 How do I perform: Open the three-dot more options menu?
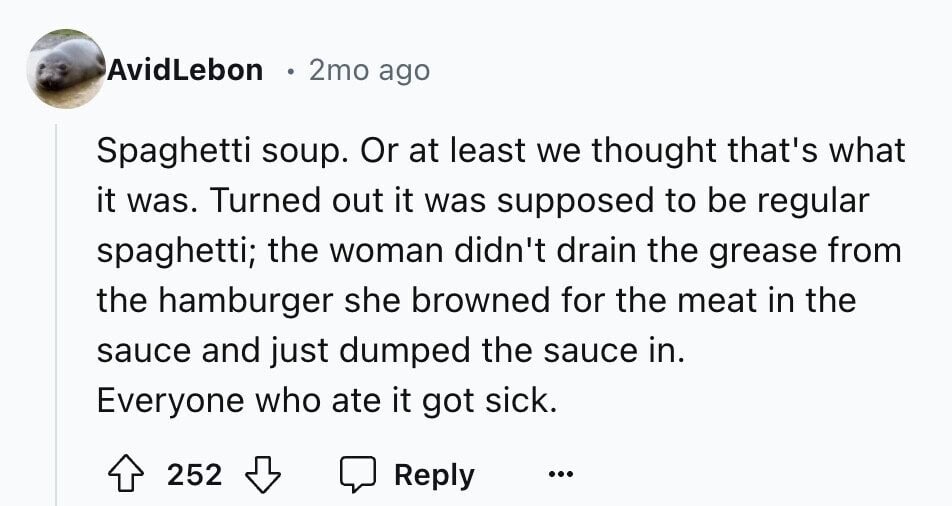coord(560,474)
